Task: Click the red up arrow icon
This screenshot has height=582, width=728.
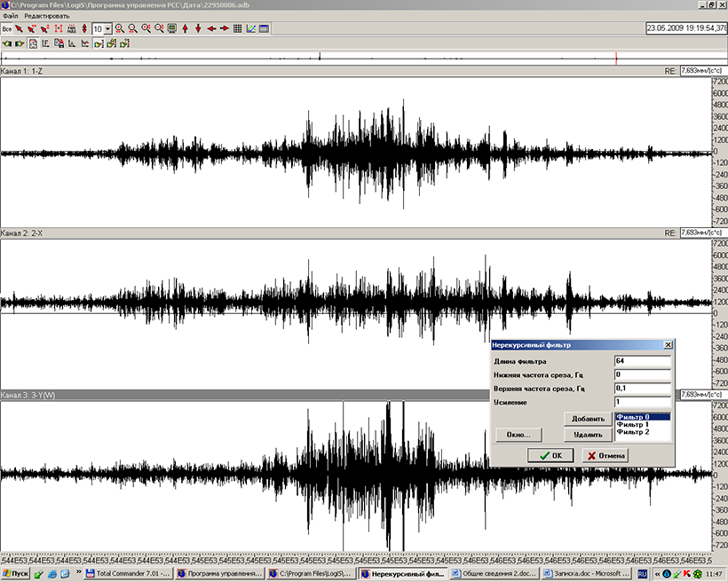Action: click(185, 29)
